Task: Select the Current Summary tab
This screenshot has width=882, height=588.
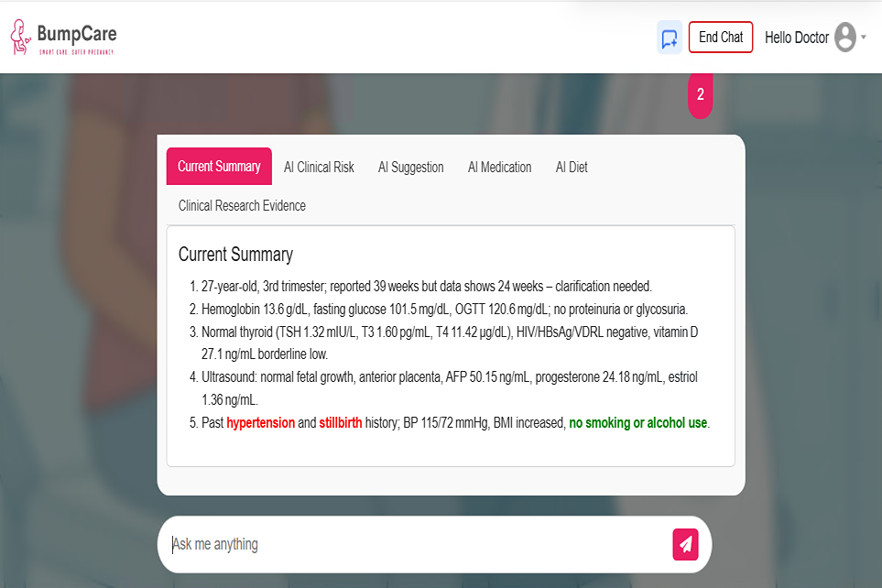Action: pos(219,167)
